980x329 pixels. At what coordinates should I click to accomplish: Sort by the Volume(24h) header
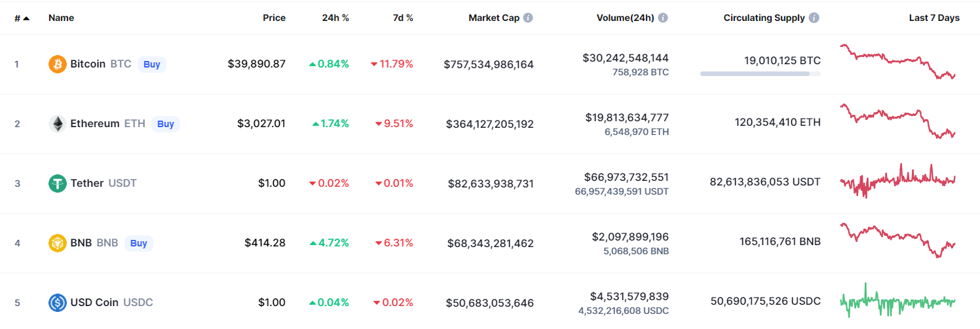[x=626, y=18]
